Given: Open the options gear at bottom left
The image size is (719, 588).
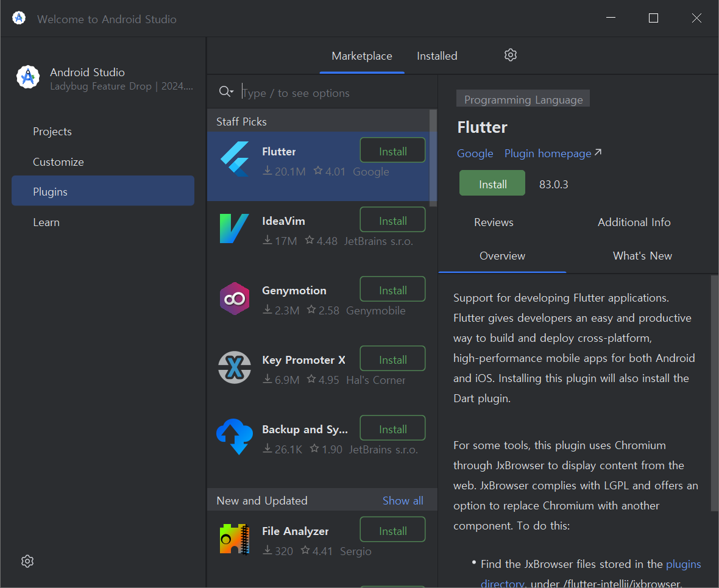Looking at the screenshot, I should coord(27,561).
